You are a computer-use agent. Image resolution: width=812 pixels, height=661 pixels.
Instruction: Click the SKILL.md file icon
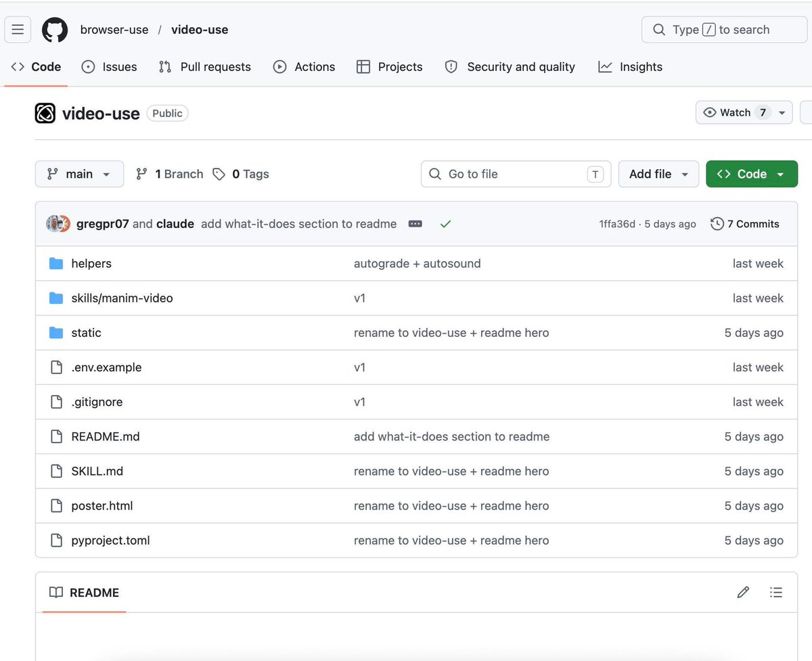(57, 472)
